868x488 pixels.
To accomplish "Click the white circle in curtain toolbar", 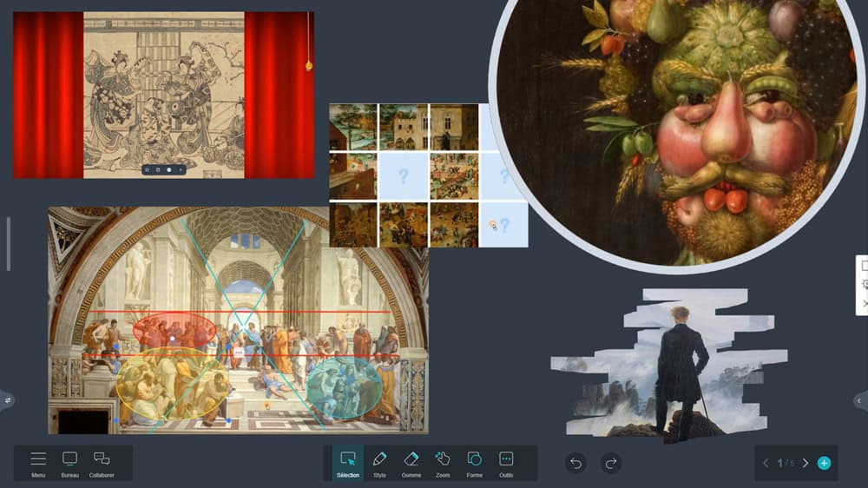I will 169,170.
